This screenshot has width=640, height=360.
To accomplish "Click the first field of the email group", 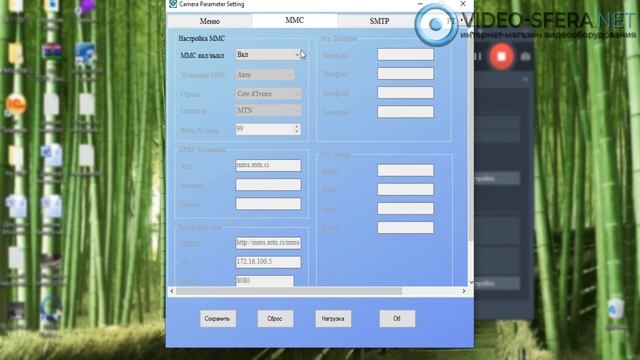I will tap(405, 170).
